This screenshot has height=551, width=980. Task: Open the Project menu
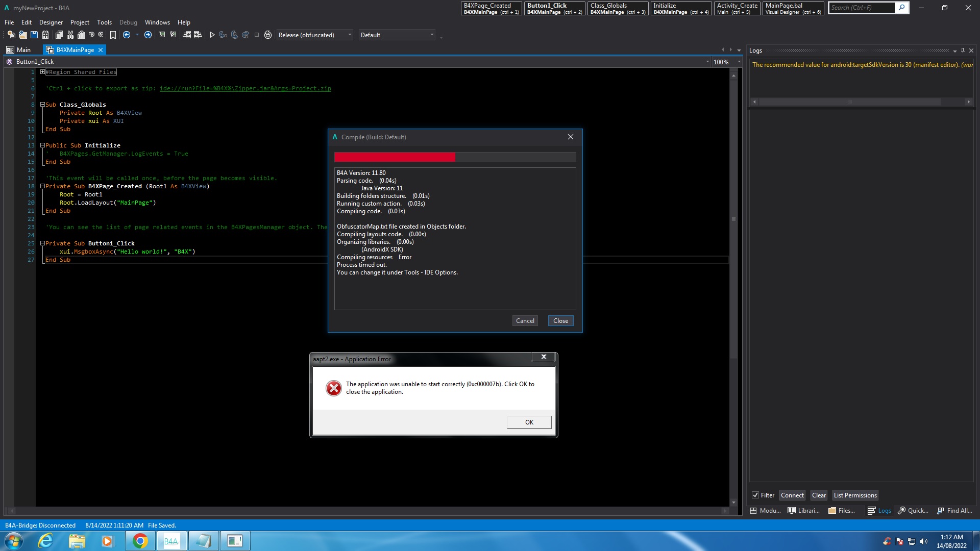click(80, 22)
